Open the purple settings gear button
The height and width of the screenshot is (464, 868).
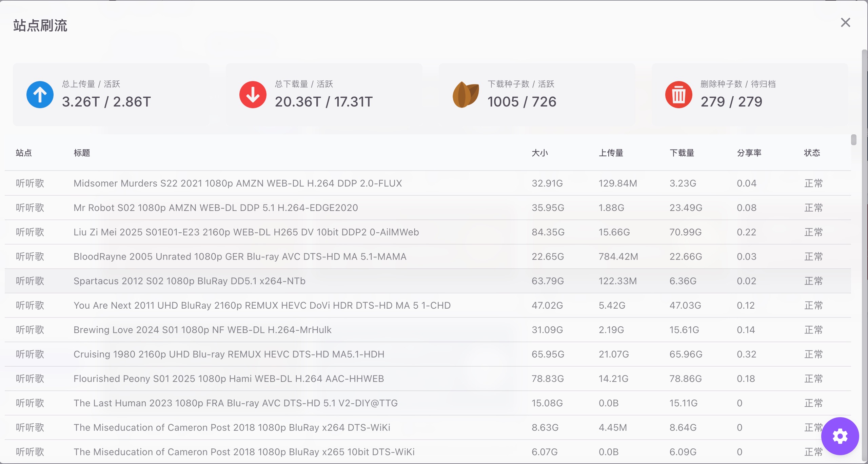[x=840, y=436]
